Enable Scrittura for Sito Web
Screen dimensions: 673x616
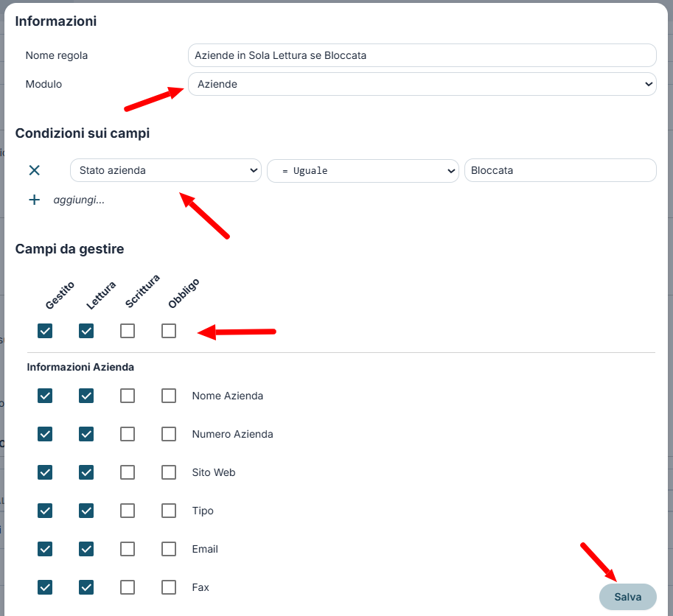coord(128,472)
